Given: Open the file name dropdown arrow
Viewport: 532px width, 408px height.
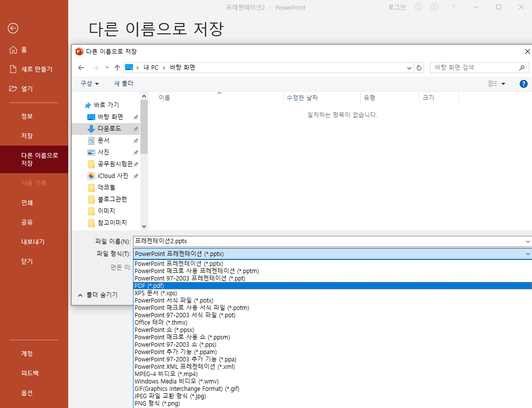Looking at the screenshot, I should coord(528,242).
